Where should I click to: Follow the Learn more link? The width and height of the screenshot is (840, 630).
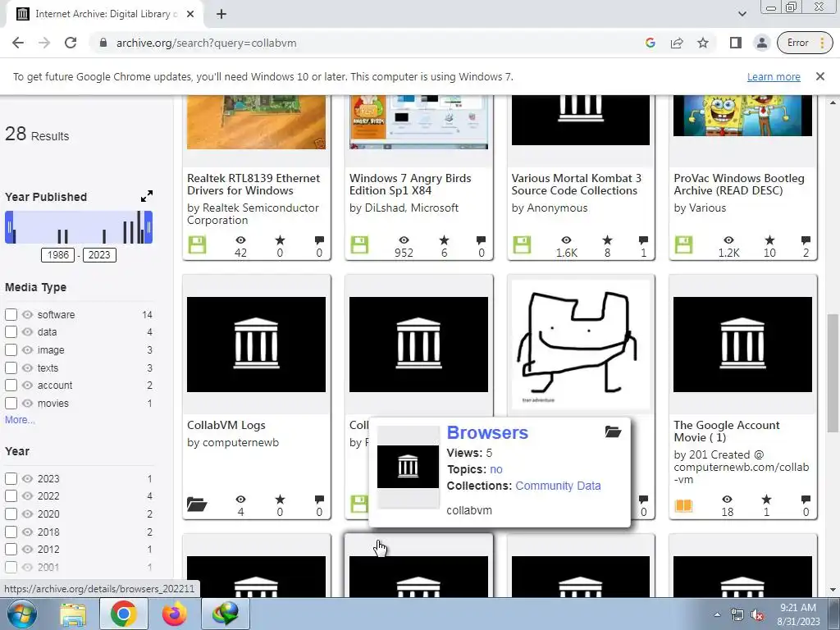coord(774,76)
